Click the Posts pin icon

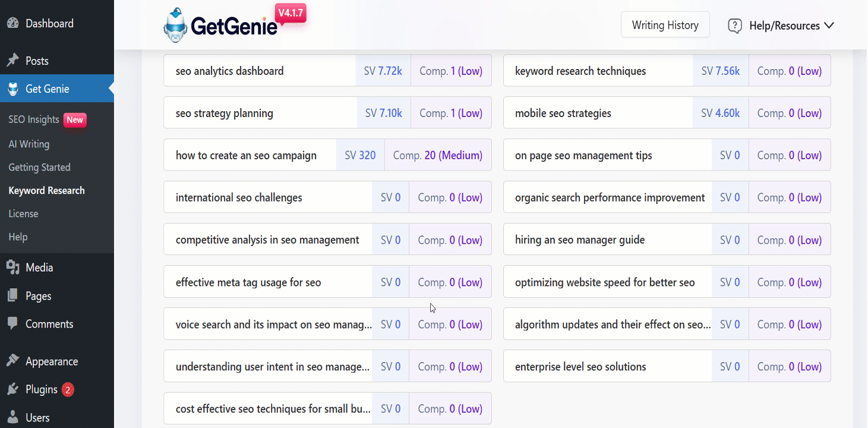[12, 61]
